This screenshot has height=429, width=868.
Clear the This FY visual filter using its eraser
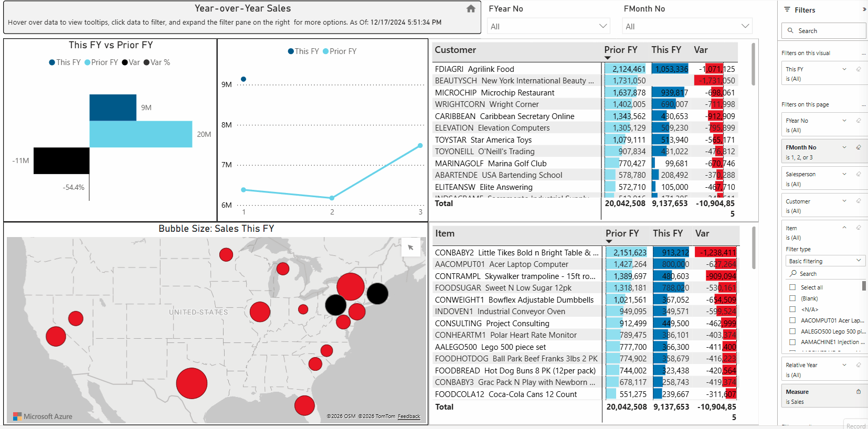click(859, 69)
